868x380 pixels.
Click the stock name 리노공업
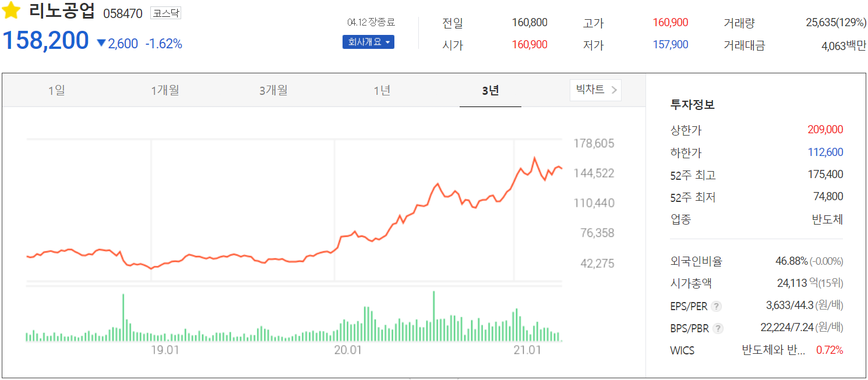pos(62,11)
